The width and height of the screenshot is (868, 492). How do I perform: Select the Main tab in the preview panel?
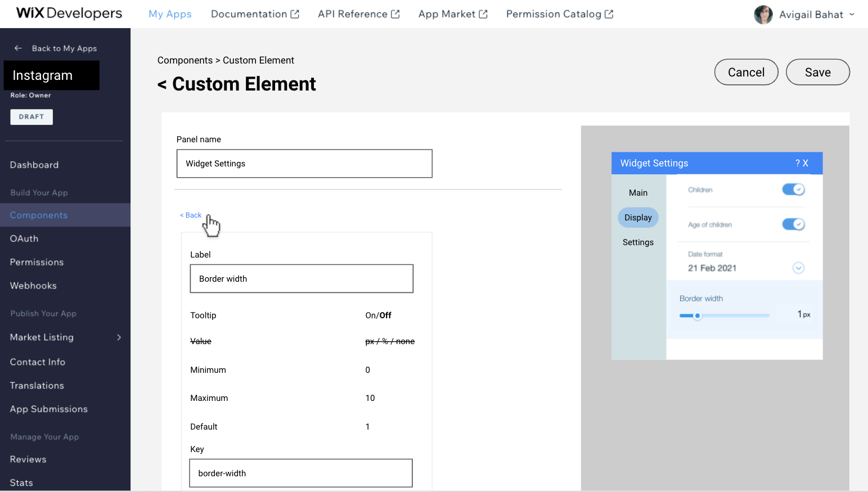coord(638,193)
